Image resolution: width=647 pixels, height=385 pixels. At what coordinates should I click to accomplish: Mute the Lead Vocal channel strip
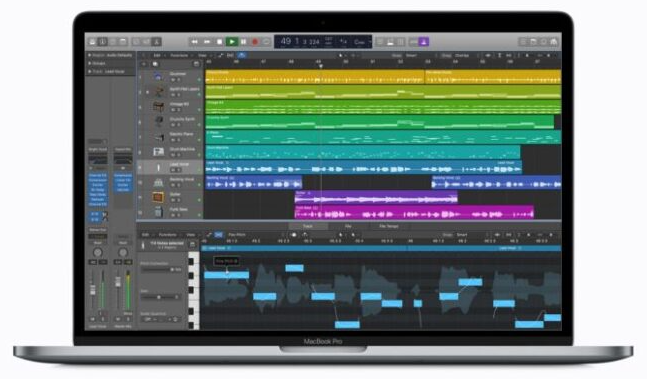[x=93, y=319]
